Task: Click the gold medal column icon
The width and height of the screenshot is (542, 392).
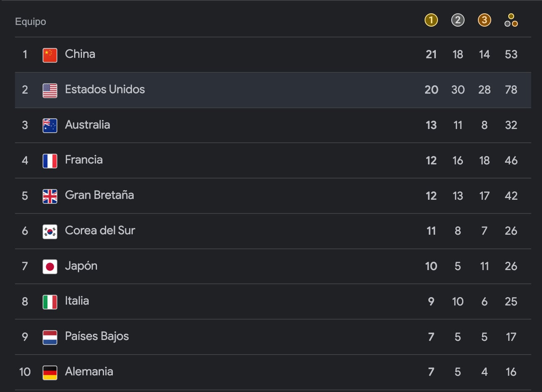Action: (x=431, y=20)
